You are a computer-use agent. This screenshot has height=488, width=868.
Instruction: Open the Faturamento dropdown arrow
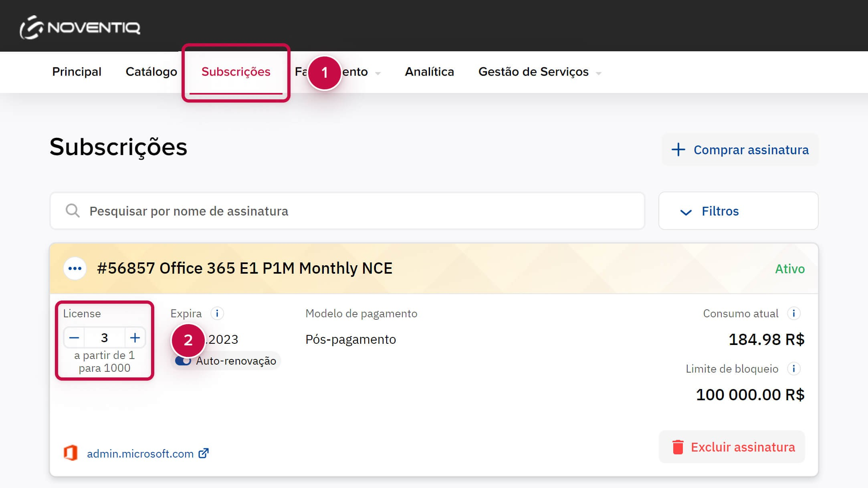[377, 73]
